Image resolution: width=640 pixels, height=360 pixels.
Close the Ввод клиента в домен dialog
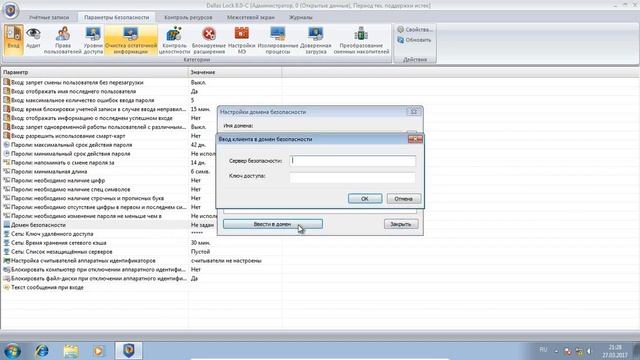[415, 139]
